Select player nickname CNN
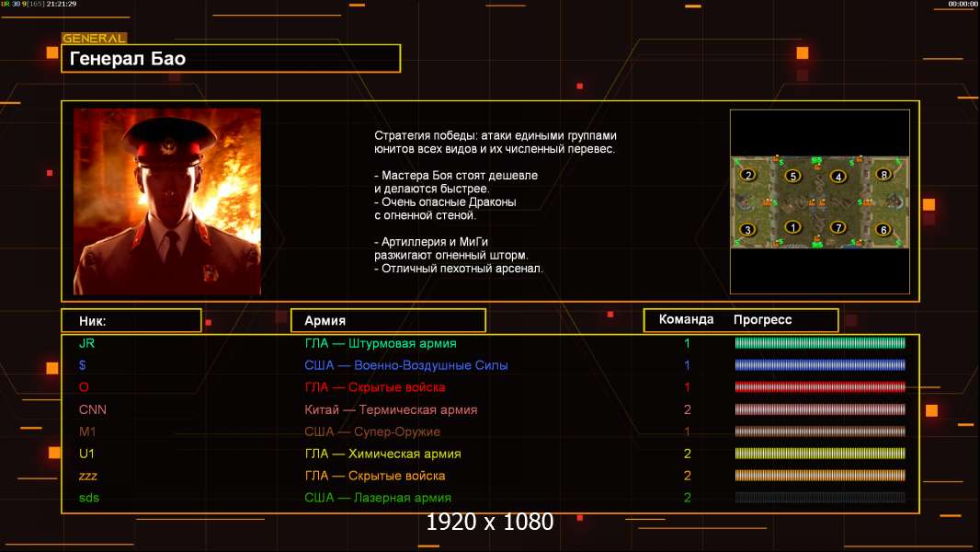Viewport: 980px width, 552px height. point(93,409)
